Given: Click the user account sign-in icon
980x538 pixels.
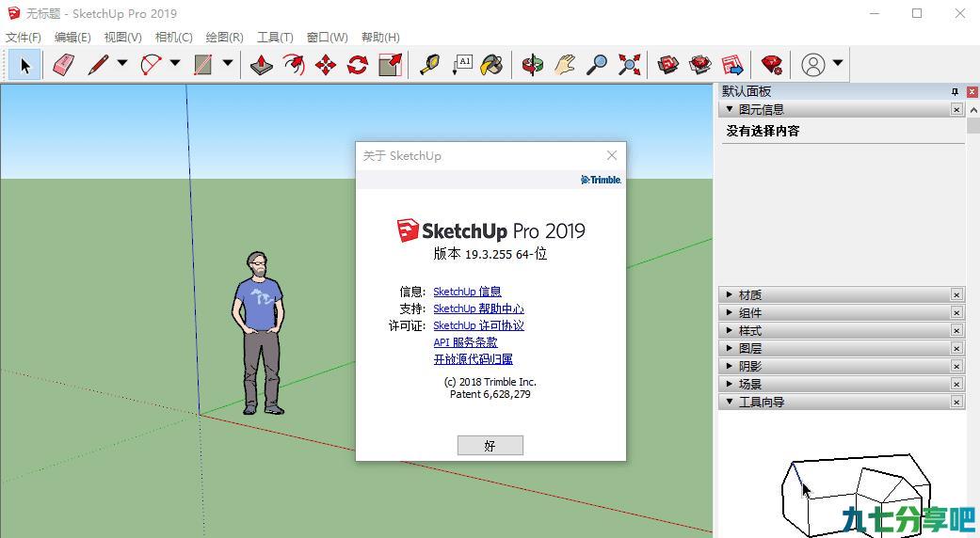Looking at the screenshot, I should click(x=813, y=65).
